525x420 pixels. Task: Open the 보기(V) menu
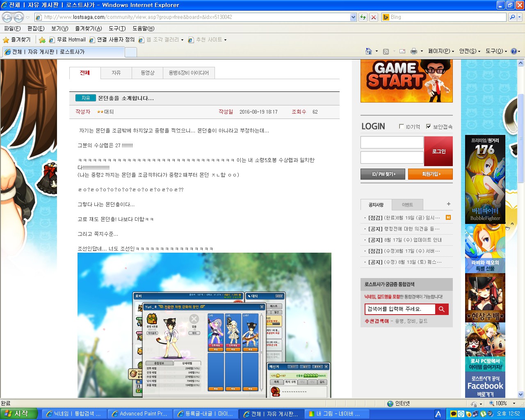(59, 28)
